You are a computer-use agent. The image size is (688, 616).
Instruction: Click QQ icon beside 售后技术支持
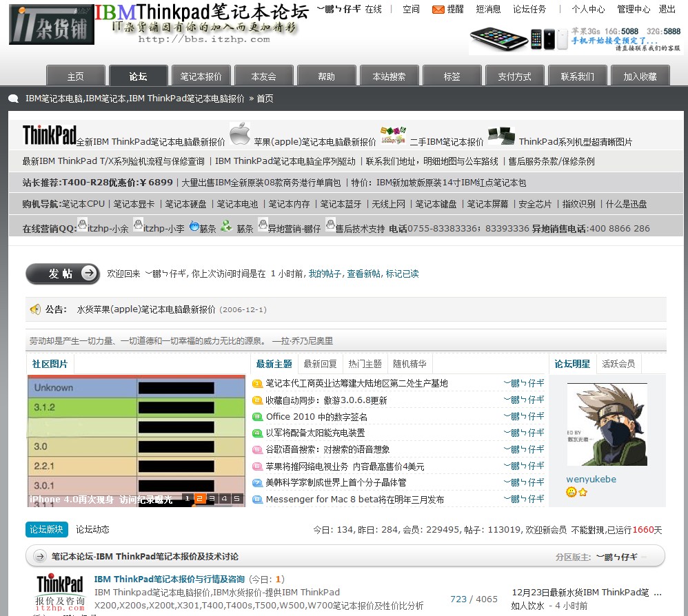pos(330,224)
